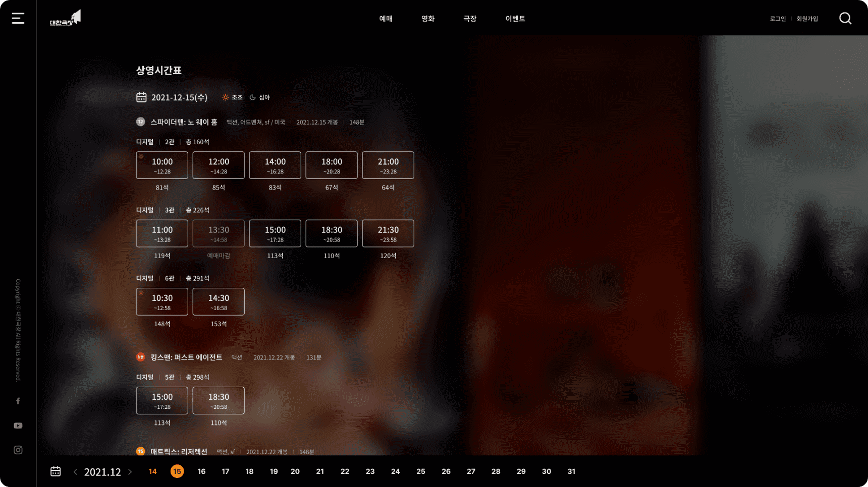This screenshot has width=868, height=487.
Task: Select date 18 in date bar
Action: (x=249, y=471)
